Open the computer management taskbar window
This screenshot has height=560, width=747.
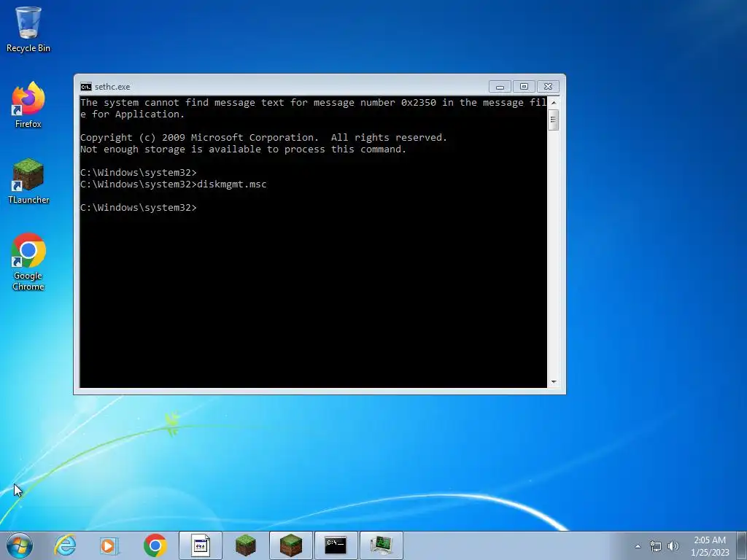(x=381, y=545)
